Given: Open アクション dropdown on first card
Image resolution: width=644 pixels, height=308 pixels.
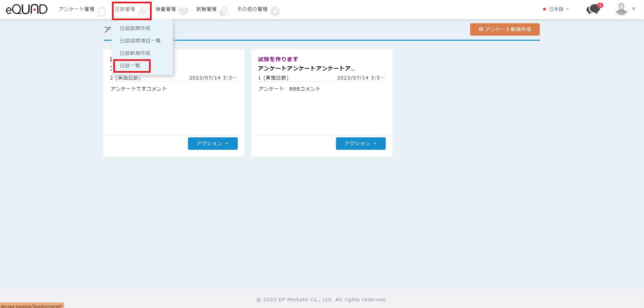Looking at the screenshot, I should click(x=213, y=143).
